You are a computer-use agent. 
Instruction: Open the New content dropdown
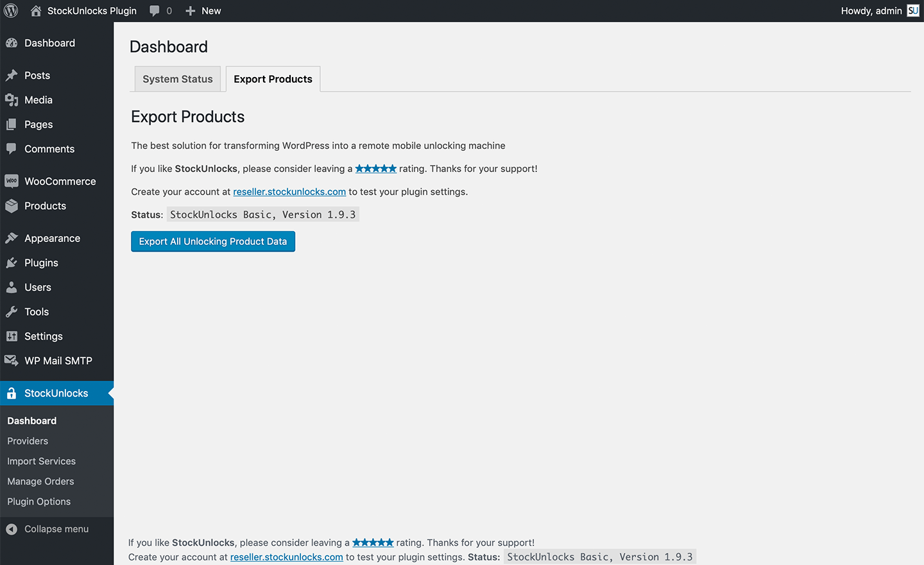pyautogui.click(x=203, y=11)
